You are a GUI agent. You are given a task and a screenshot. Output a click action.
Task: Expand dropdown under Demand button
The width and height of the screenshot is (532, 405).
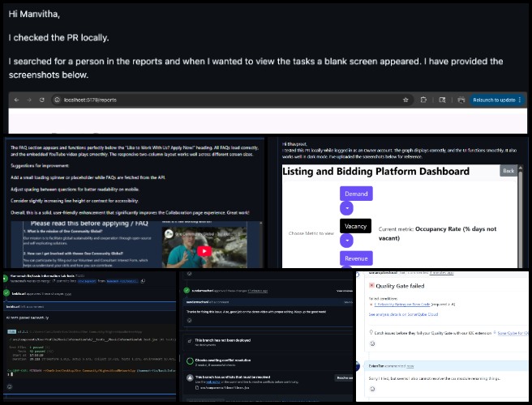[x=347, y=208]
